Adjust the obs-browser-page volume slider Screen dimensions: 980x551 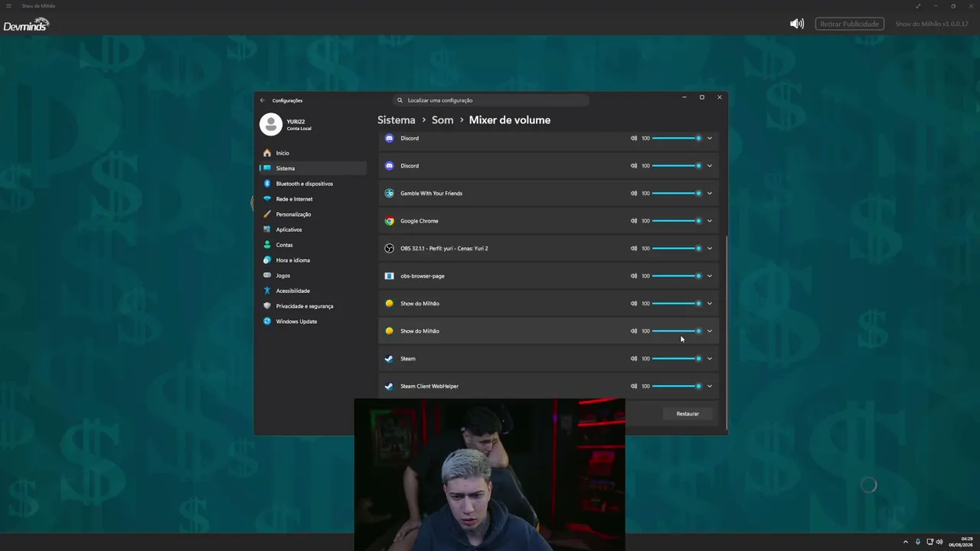tap(676, 276)
